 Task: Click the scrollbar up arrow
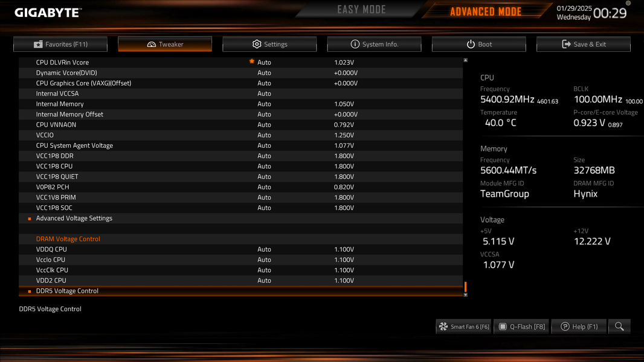(x=465, y=60)
